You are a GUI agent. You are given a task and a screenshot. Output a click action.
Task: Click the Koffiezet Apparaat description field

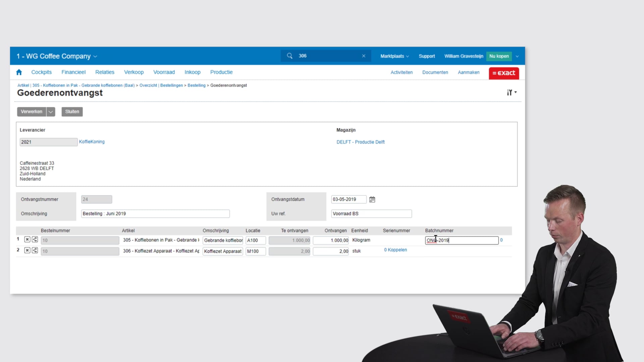click(223, 251)
